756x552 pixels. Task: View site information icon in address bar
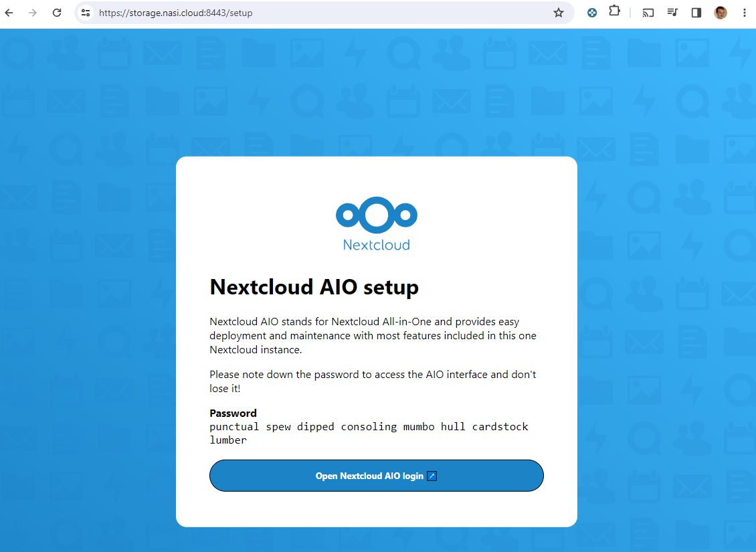86,13
